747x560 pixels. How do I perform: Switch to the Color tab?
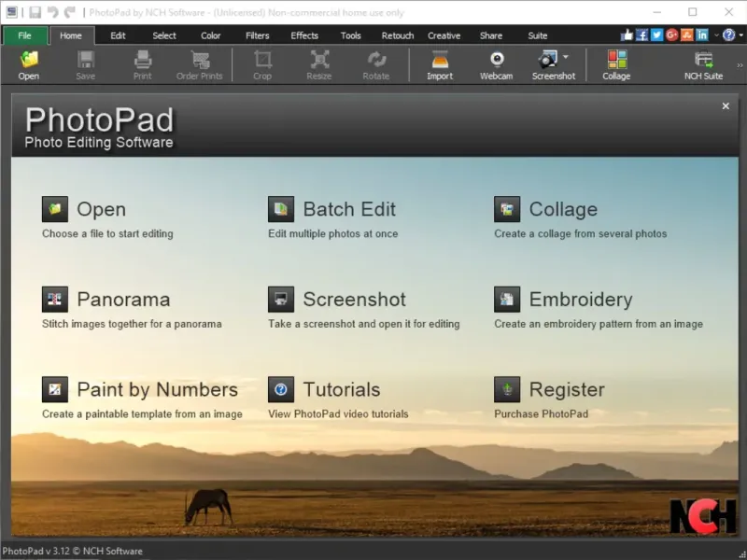211,35
